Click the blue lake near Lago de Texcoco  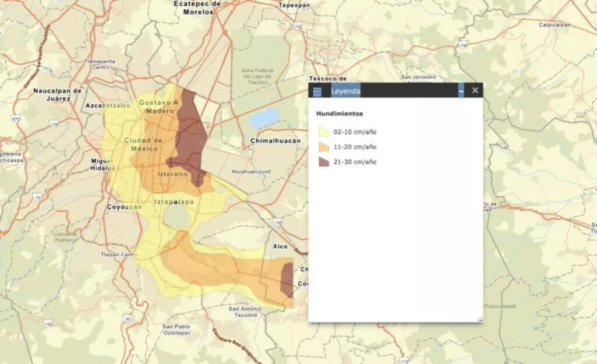point(264,118)
